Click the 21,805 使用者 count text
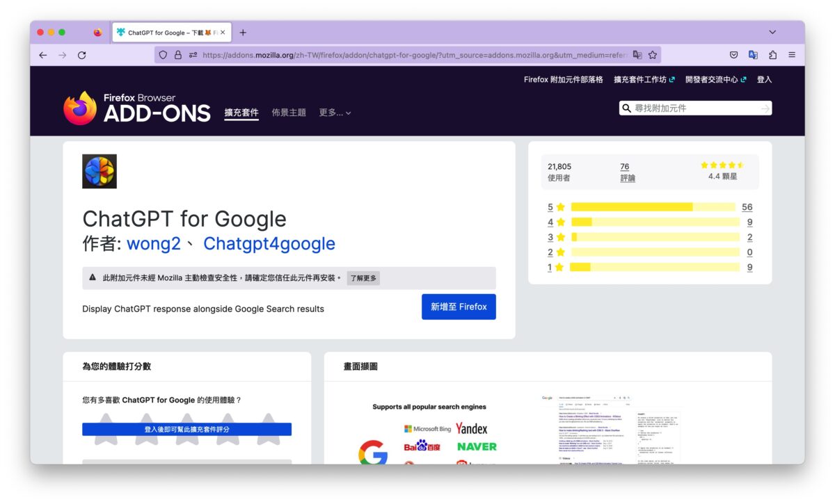The image size is (835, 504). [x=559, y=172]
